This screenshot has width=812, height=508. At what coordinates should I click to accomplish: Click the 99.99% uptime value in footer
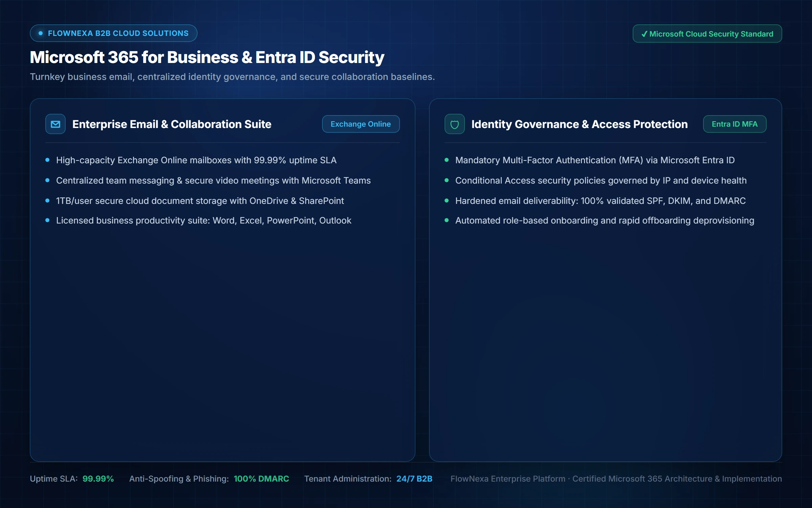tap(98, 479)
